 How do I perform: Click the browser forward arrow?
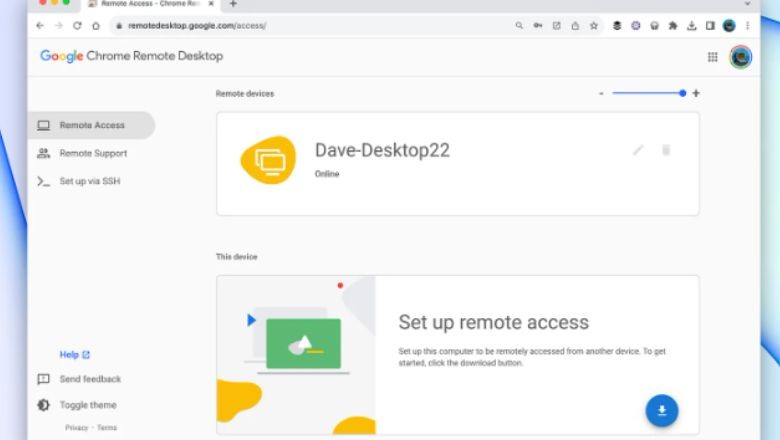(59, 26)
